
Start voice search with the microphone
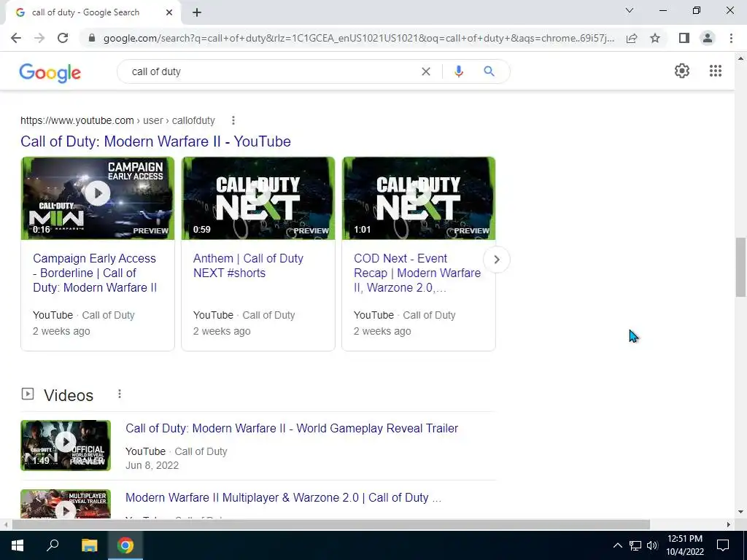[x=458, y=71]
